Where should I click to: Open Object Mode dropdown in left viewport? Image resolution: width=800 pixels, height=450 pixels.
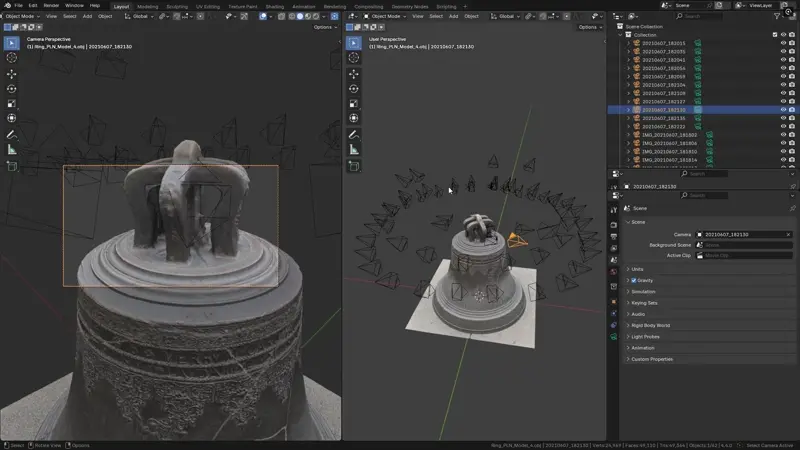coord(20,16)
